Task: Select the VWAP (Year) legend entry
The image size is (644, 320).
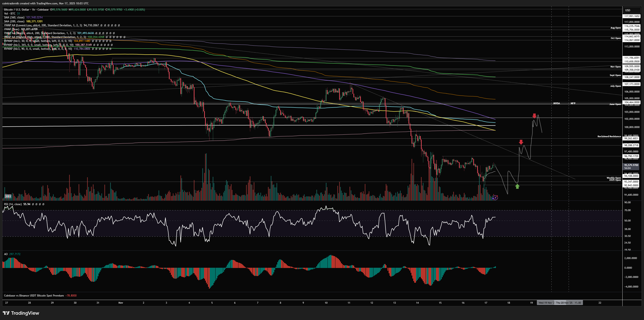Action: tap(12, 29)
